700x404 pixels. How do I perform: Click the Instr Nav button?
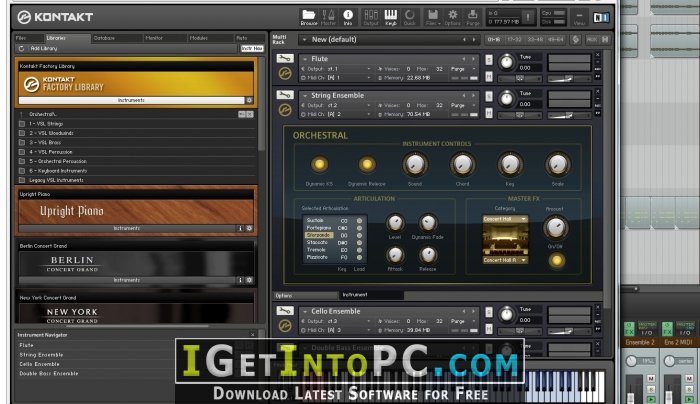pyautogui.click(x=252, y=48)
